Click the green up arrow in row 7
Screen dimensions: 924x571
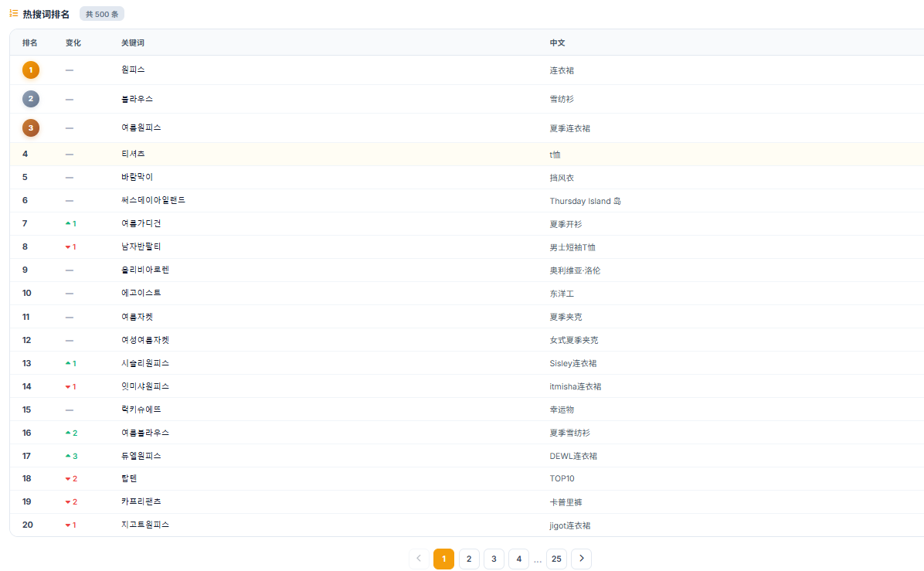click(x=68, y=223)
